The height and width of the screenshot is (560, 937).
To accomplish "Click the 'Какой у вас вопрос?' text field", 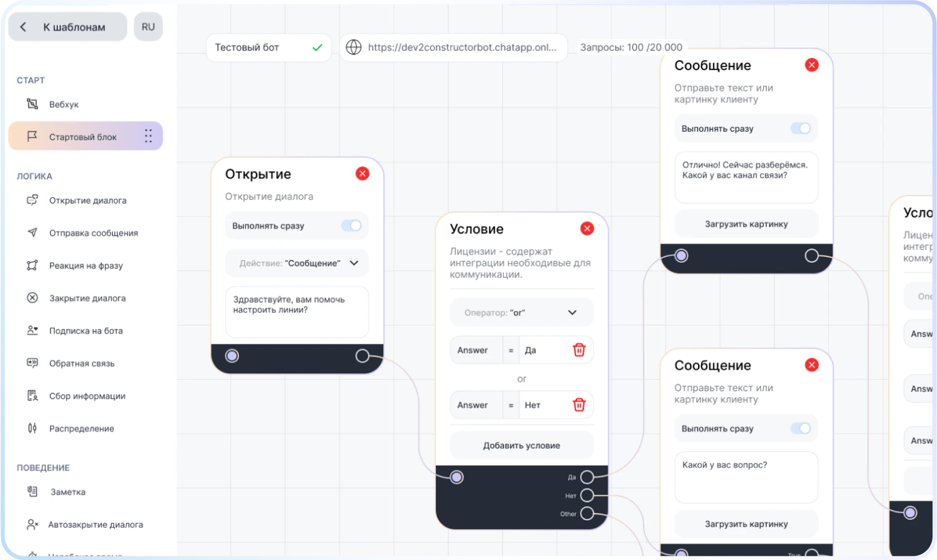I will point(746,477).
